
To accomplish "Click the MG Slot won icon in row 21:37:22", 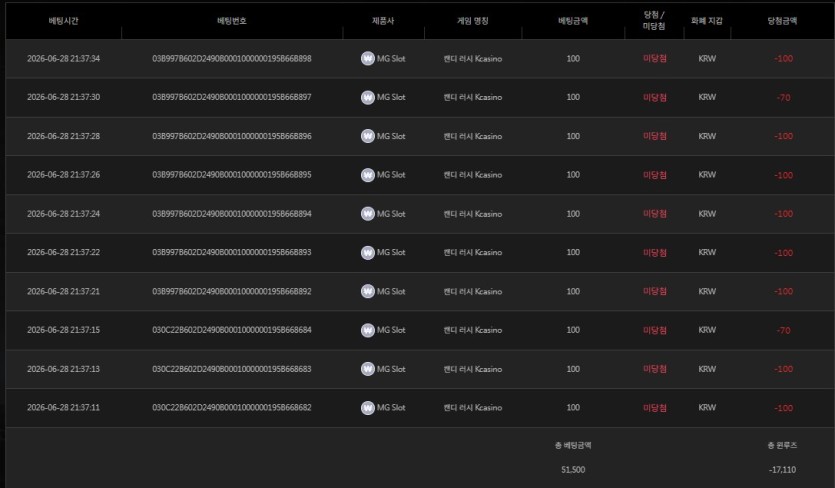I will coord(368,253).
